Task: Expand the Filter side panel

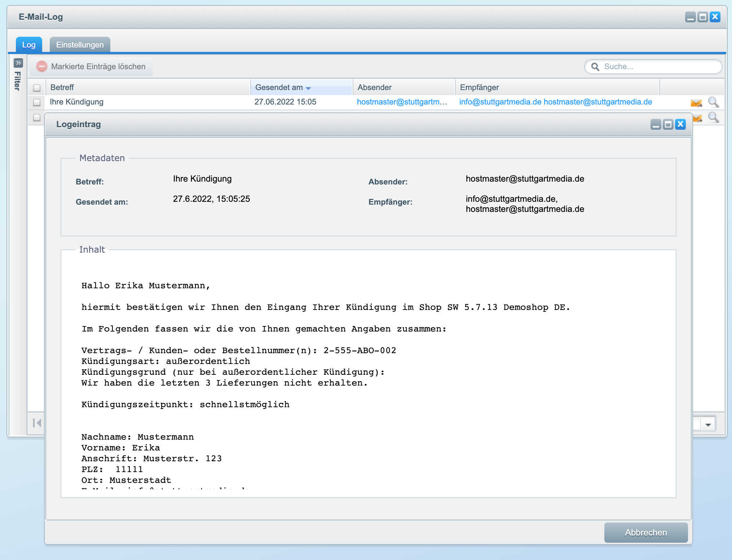Action: (x=18, y=63)
